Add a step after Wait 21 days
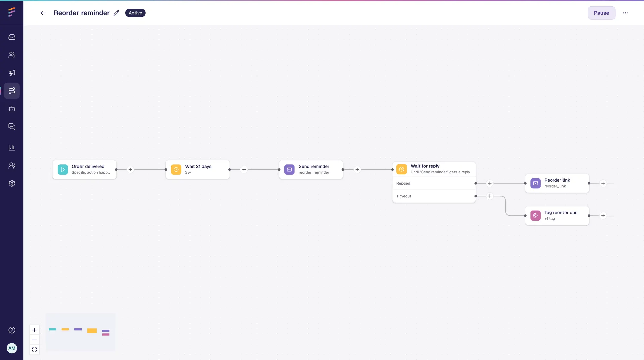Screen dimensions: 644x360 point(244,170)
